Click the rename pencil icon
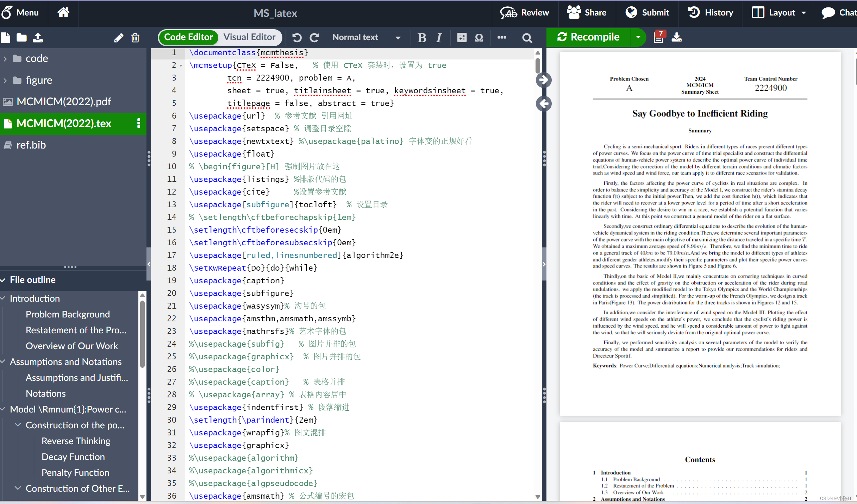Viewport: 857px width, 504px height. pyautogui.click(x=119, y=38)
